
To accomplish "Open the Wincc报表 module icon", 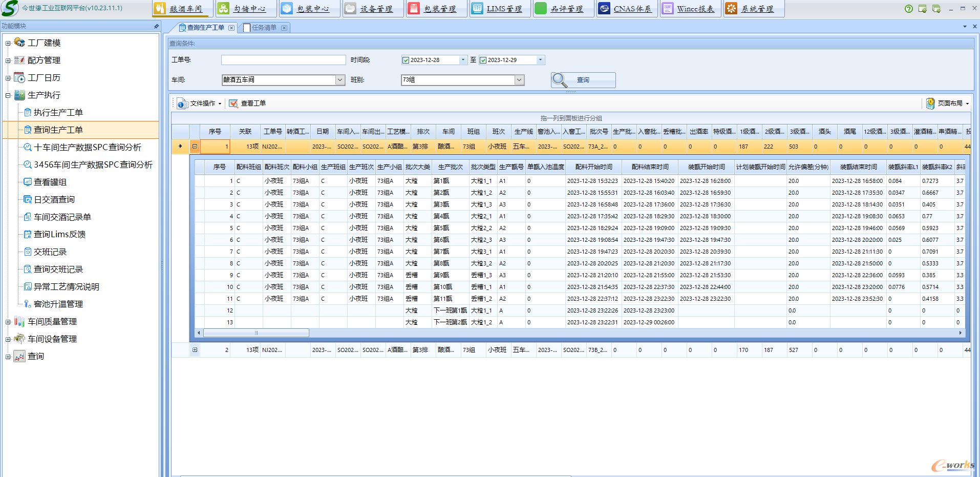I will [668, 9].
